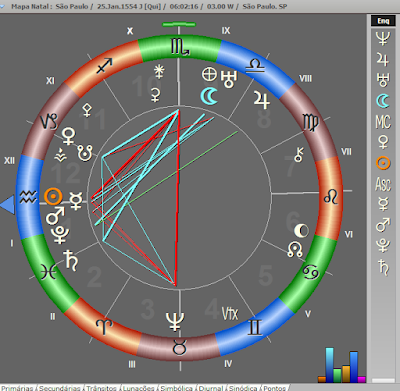
Task: Click the Juno asterisk glyph in tenth house
Action: coord(159,72)
